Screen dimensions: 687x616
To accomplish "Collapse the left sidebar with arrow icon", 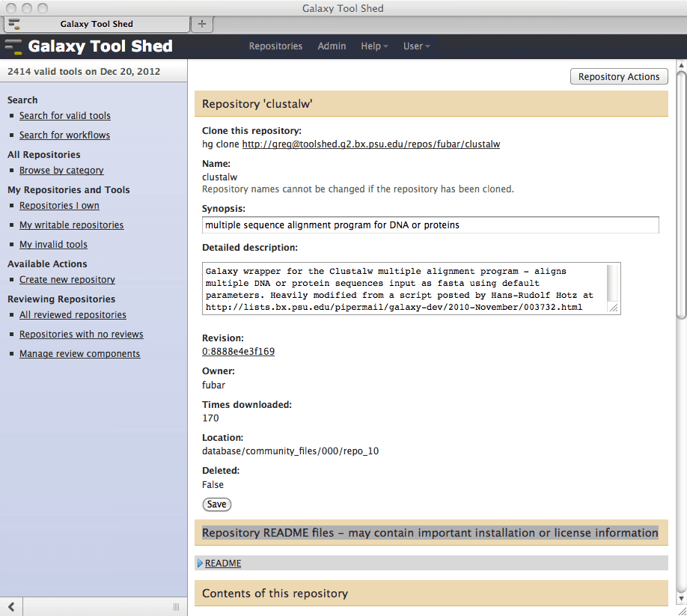I will (x=12, y=606).
